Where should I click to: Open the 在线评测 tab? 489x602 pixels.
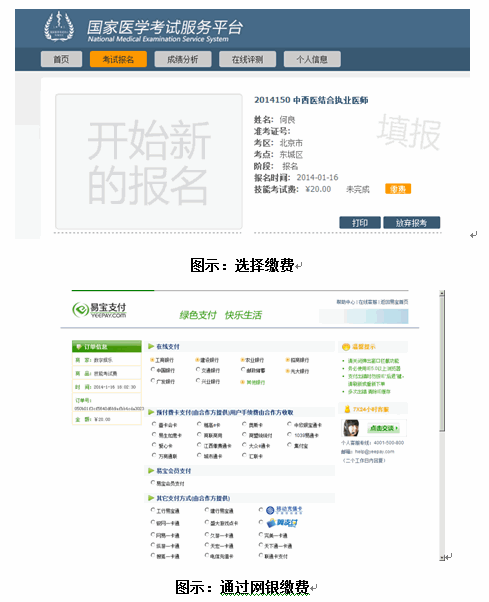pyautogui.click(x=247, y=59)
